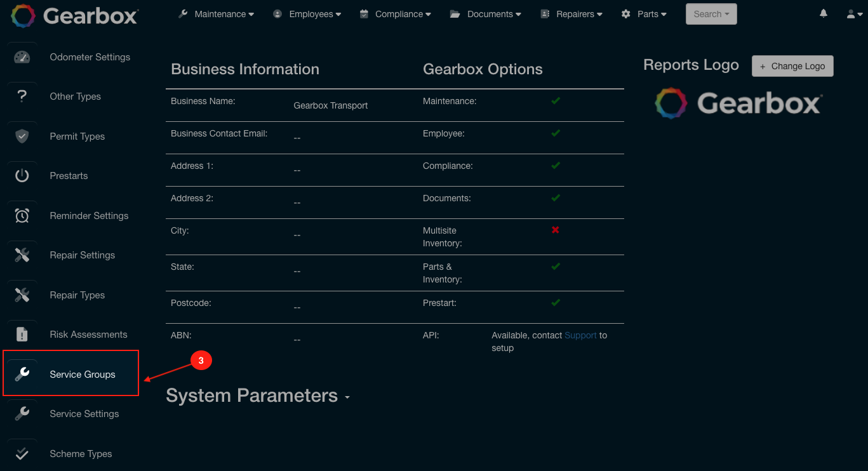Image resolution: width=868 pixels, height=471 pixels.
Task: Click the Prestarts power icon
Action: (22, 176)
